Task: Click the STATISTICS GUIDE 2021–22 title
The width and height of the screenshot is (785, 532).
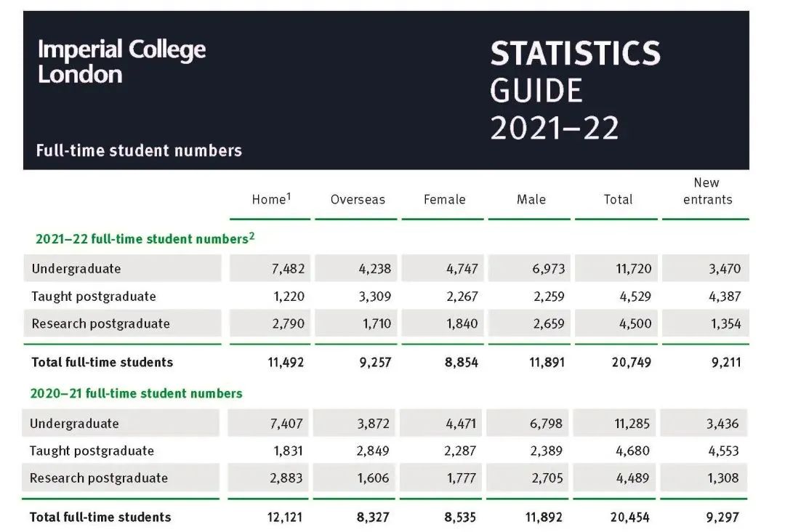Action: pyautogui.click(x=574, y=90)
